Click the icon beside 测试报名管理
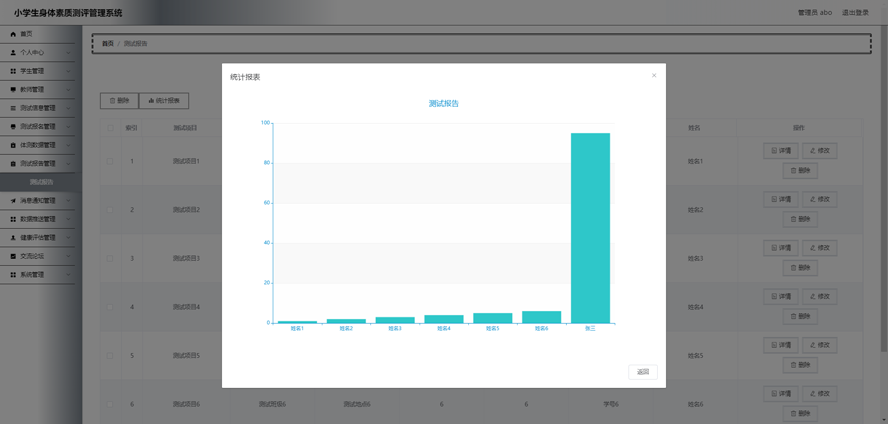Image resolution: width=888 pixels, height=424 pixels. pyautogui.click(x=13, y=127)
